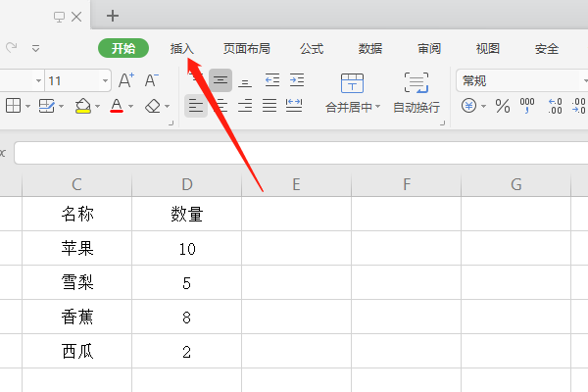Open the font color dropdown arrow
Image resolution: width=588 pixels, height=392 pixels.
tap(131, 107)
